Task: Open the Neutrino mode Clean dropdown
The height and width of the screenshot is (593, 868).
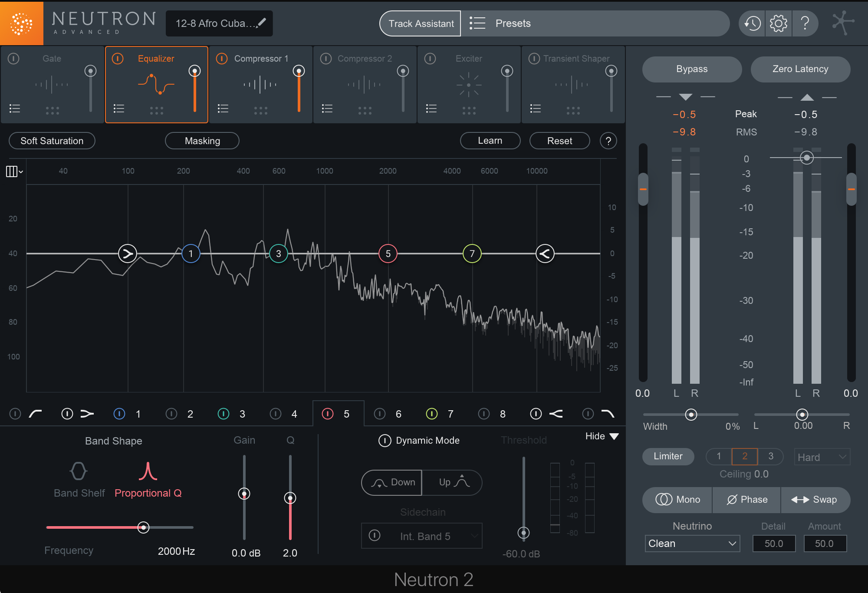Action: (x=692, y=544)
